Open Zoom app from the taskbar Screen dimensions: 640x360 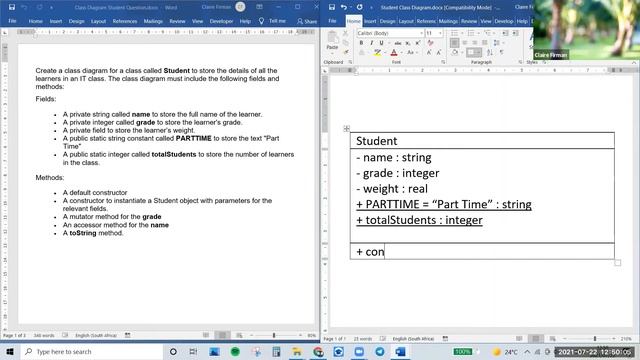(x=359, y=351)
